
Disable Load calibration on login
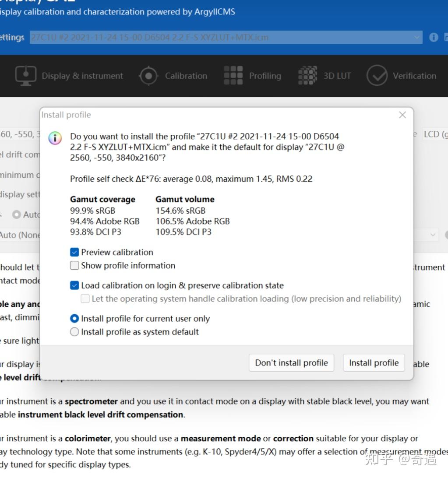[74, 285]
